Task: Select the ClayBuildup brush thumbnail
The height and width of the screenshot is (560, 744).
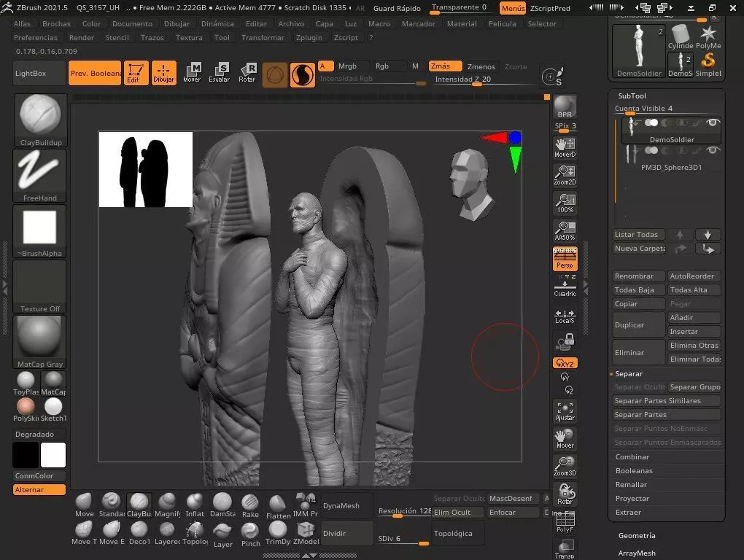Action: point(40,120)
